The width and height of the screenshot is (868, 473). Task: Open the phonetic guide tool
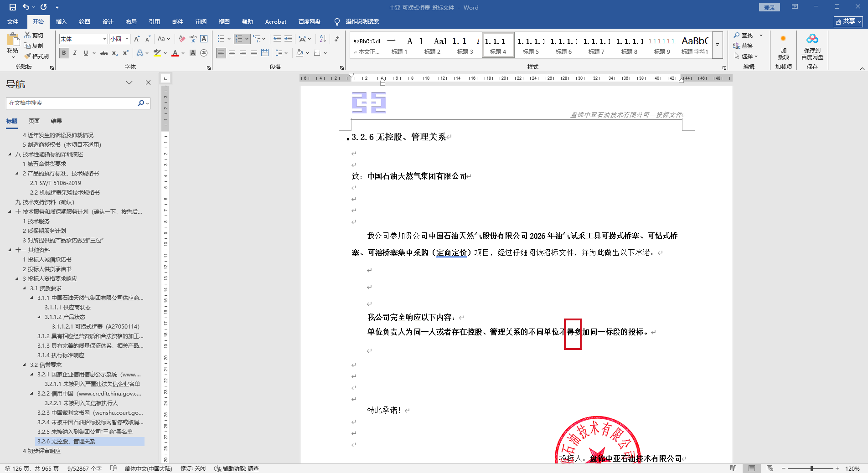[193, 39]
